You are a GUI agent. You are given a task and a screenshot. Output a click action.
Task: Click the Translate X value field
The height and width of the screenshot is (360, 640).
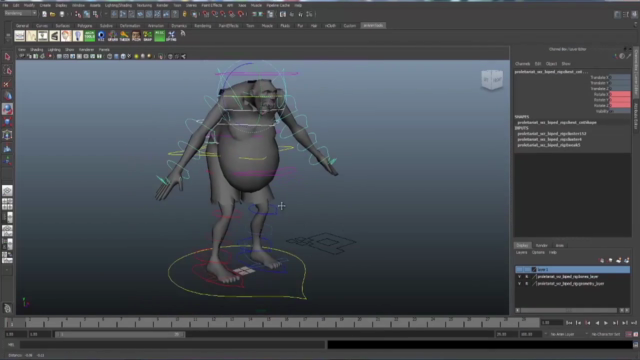tap(620, 77)
